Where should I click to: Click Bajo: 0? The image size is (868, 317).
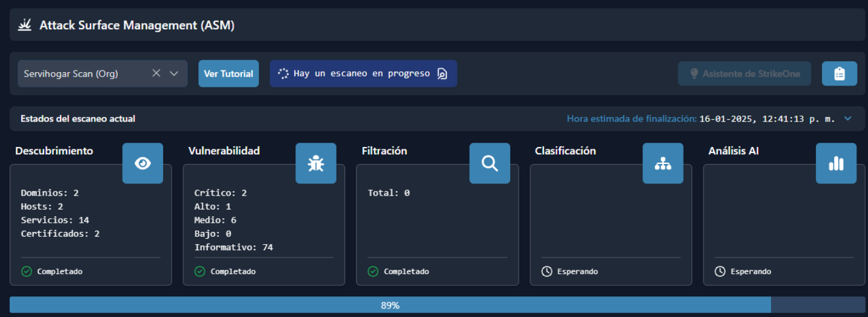pyautogui.click(x=212, y=233)
